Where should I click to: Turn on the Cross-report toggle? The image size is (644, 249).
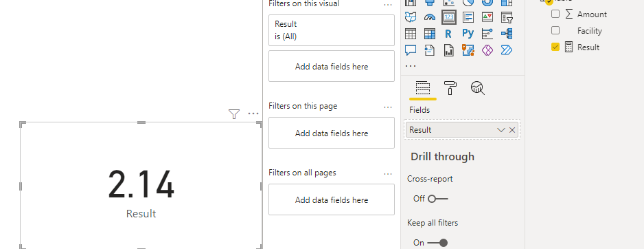click(x=437, y=199)
